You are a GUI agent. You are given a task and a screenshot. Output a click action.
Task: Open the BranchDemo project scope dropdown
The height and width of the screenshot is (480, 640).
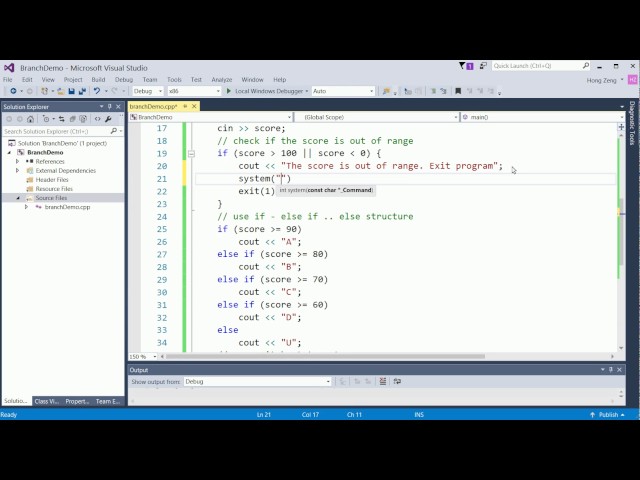pos(211,117)
